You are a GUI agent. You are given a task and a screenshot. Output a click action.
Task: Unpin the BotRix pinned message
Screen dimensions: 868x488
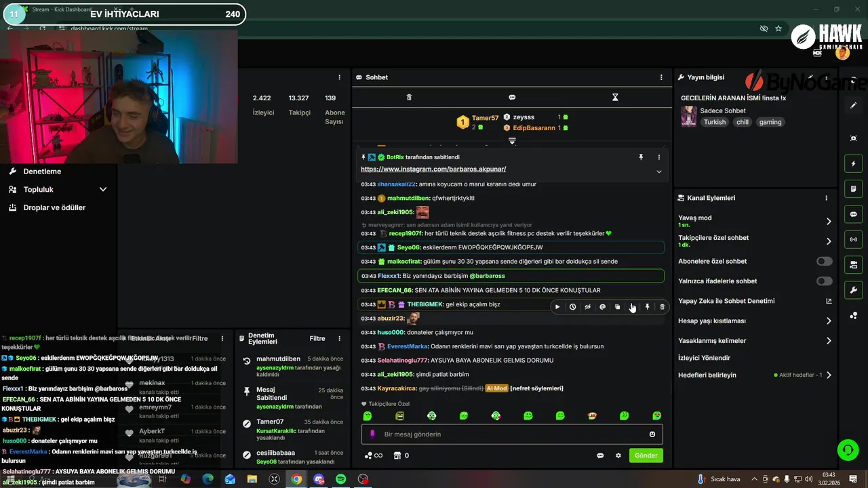[641, 157]
